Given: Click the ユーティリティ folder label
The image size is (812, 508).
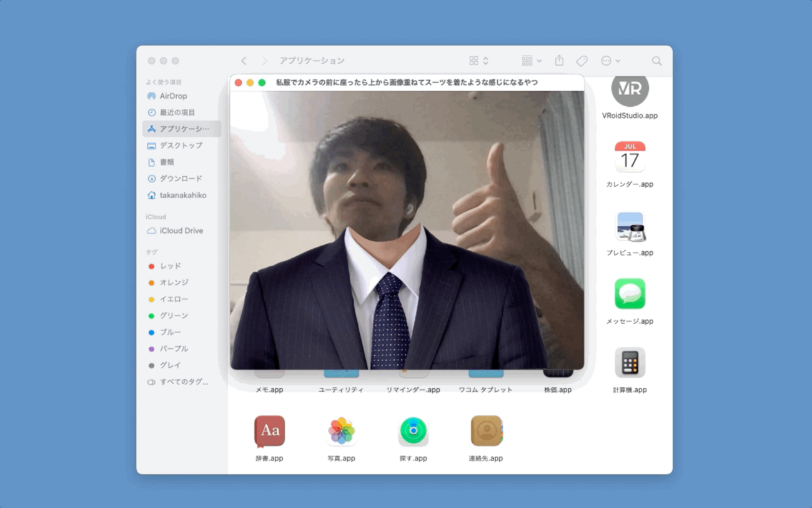Looking at the screenshot, I should tap(341, 390).
